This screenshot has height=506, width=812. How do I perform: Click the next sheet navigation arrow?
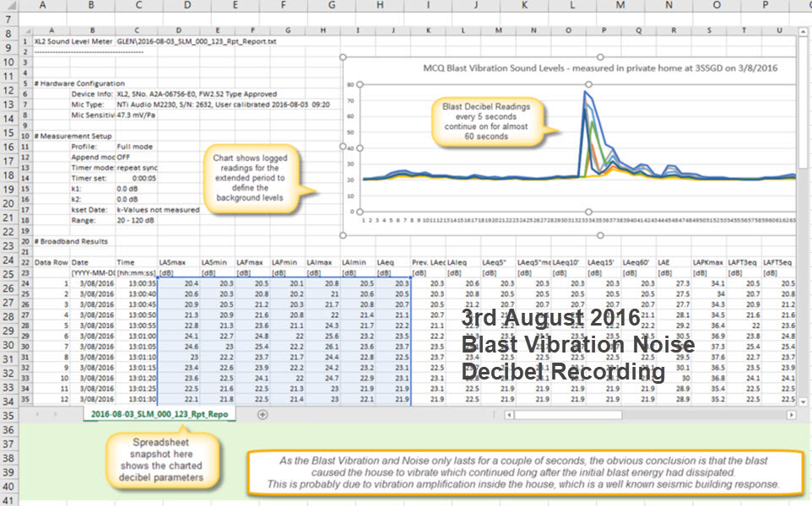[x=56, y=414]
